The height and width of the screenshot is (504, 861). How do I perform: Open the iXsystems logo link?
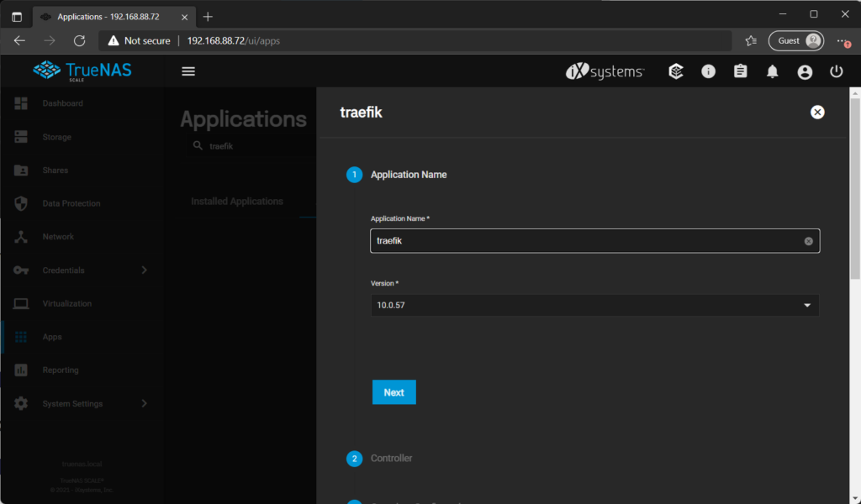[x=605, y=71]
